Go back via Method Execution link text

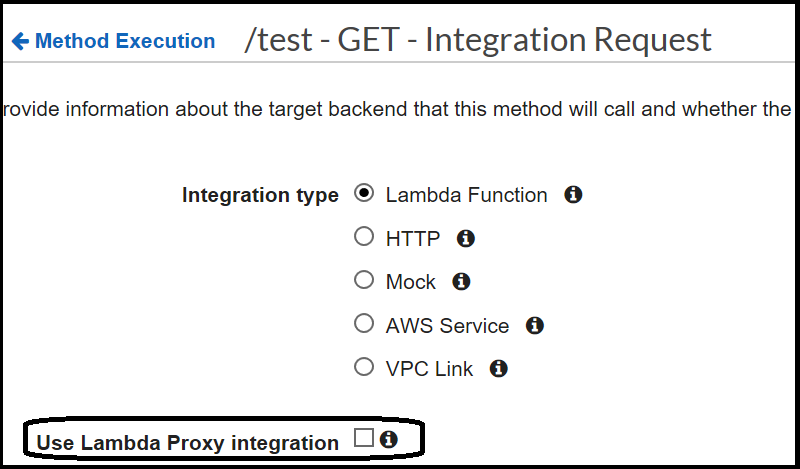[125, 42]
